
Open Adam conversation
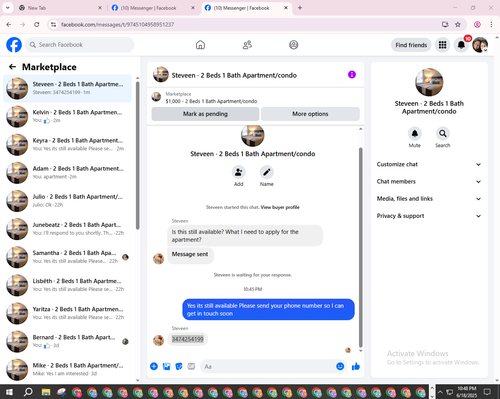click(68, 173)
